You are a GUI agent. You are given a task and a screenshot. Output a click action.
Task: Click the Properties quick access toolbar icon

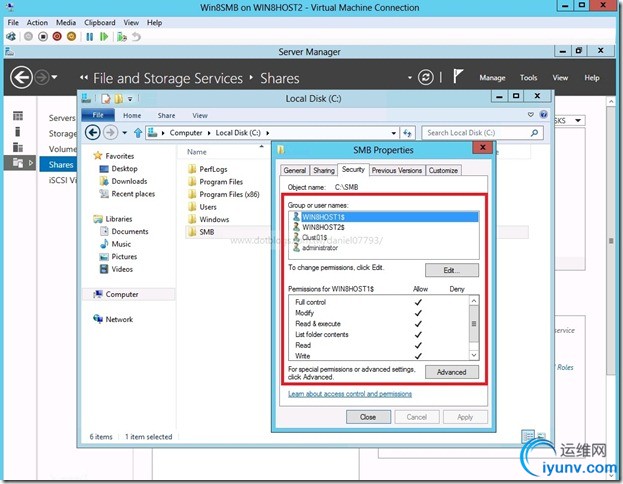(x=106, y=99)
